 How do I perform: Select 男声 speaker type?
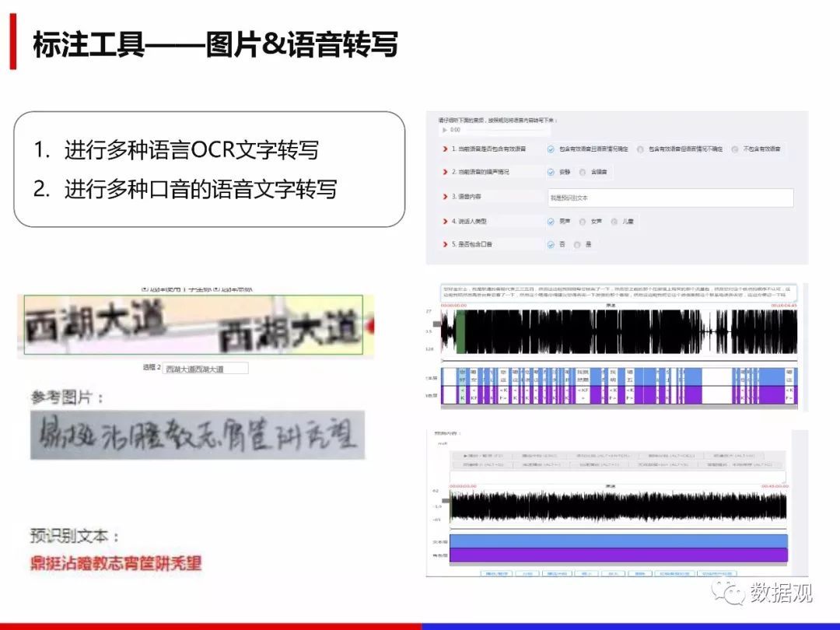tap(551, 222)
